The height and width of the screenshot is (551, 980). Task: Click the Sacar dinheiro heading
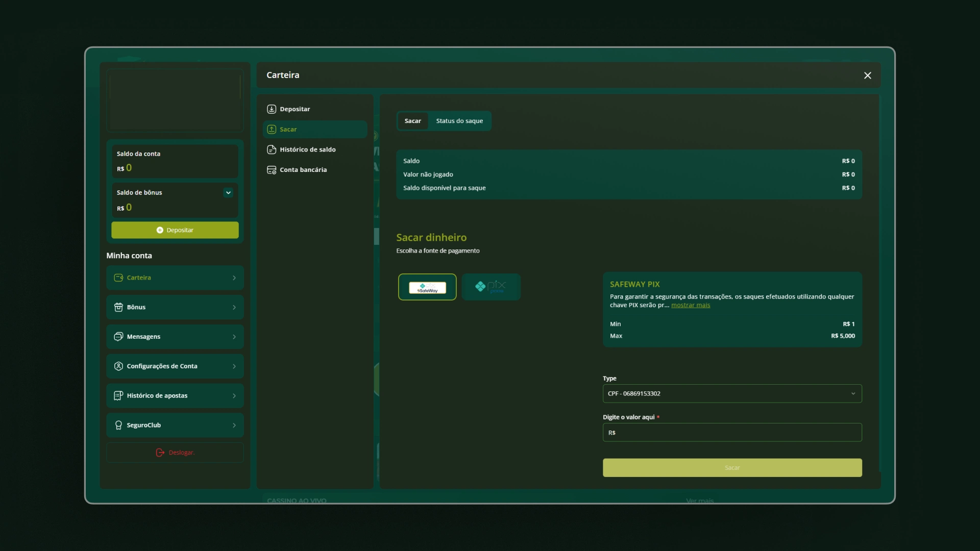[431, 238]
